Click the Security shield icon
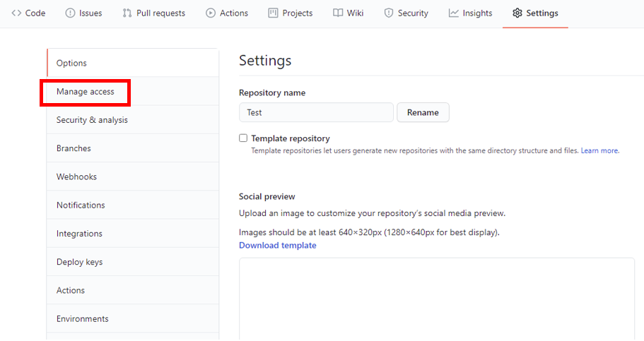644x341 pixels. tap(389, 13)
